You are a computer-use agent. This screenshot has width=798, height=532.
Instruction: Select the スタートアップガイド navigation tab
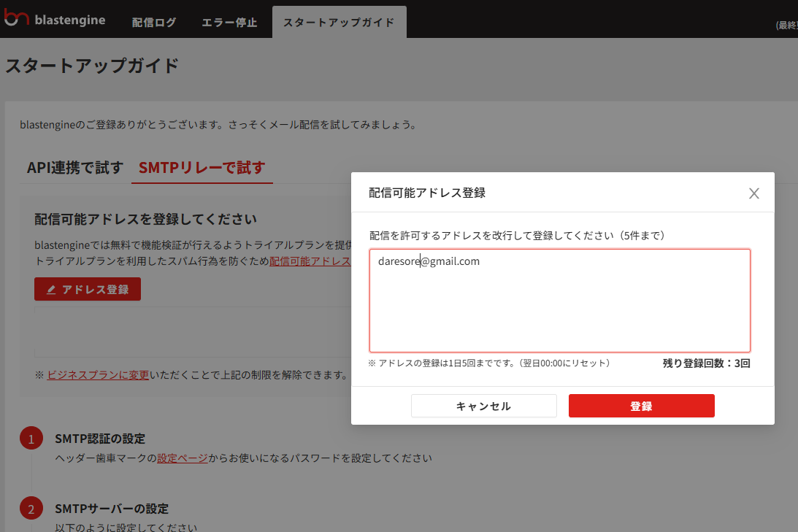click(339, 22)
